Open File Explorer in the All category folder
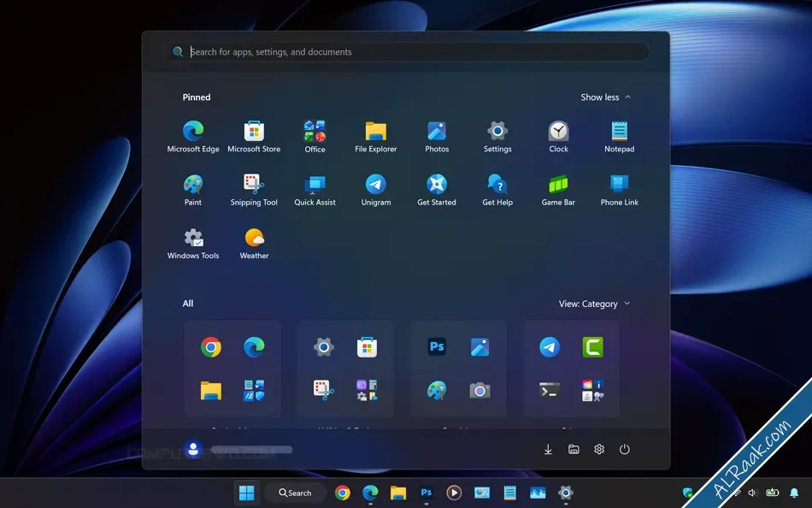Viewport: 812px width, 508px height. (211, 390)
